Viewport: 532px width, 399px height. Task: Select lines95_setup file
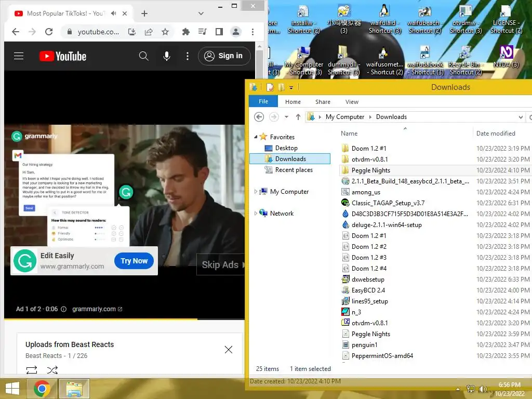(x=369, y=301)
